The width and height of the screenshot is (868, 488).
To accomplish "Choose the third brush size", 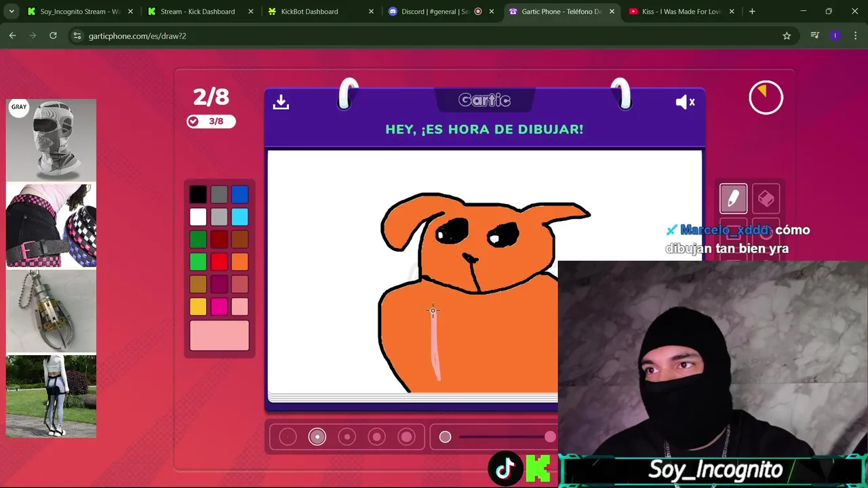I will point(347,437).
